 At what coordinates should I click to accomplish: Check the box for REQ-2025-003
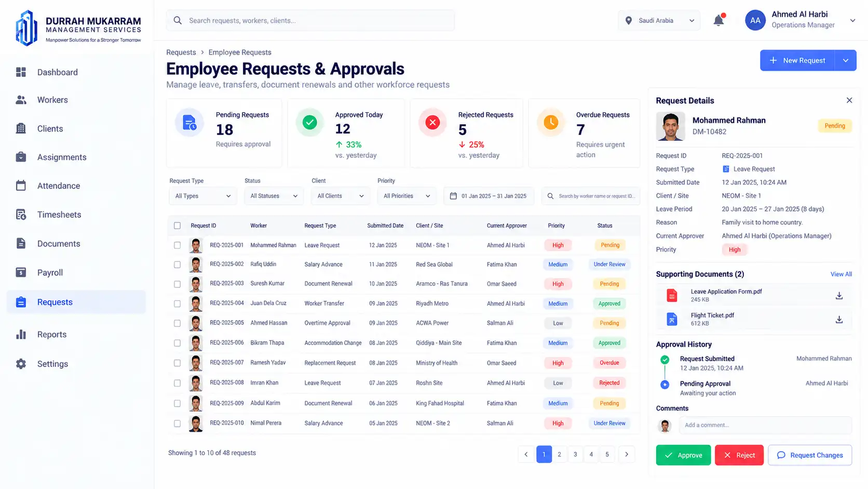coord(177,284)
